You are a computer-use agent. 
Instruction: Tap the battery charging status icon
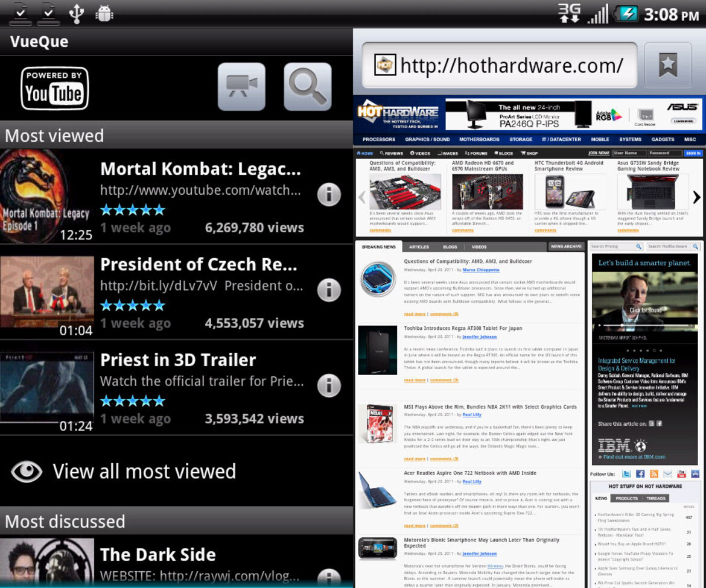point(627,14)
